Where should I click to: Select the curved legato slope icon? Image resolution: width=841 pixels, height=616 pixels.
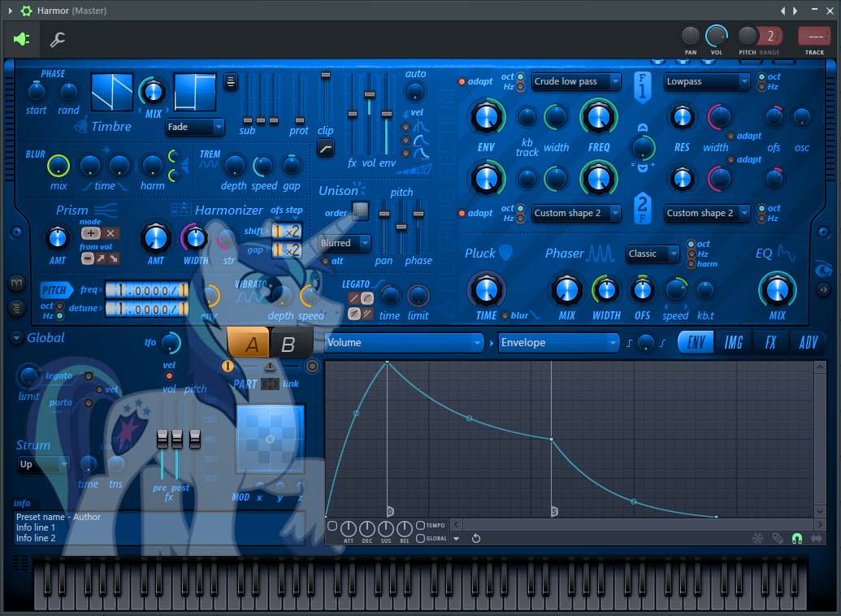(x=367, y=297)
